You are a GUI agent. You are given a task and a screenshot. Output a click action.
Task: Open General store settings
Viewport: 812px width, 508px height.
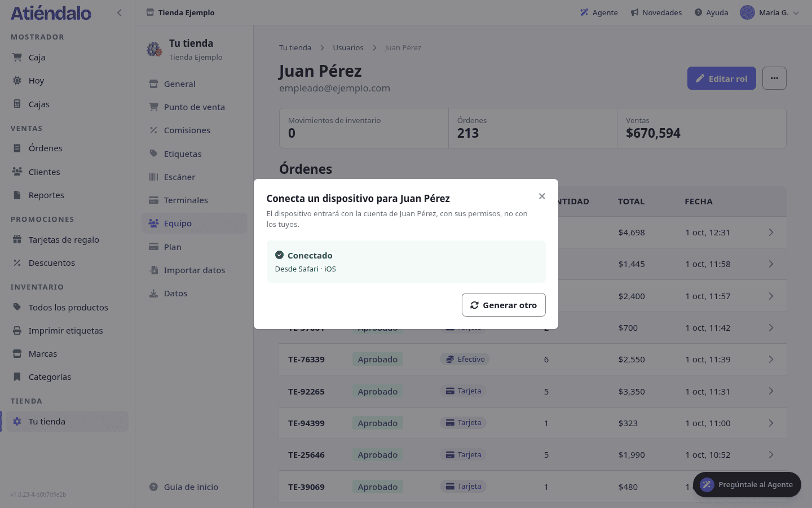194,84
